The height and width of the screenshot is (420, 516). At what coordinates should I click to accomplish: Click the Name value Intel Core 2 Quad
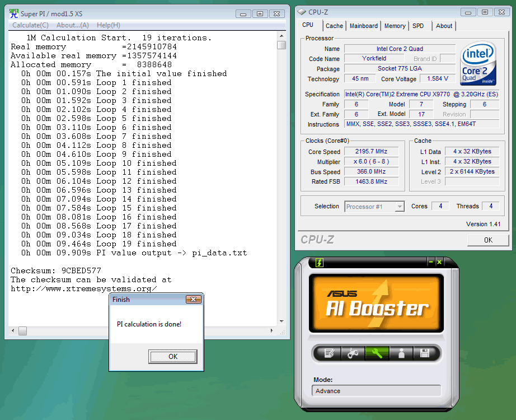400,49
